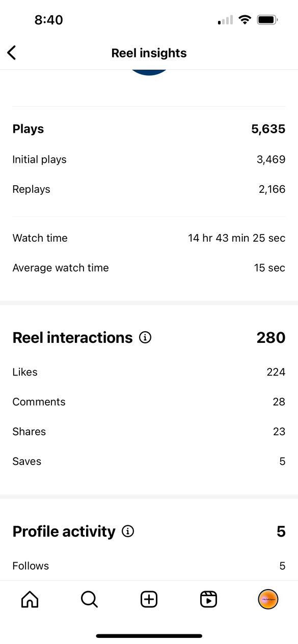298x644 pixels.
Task: Select the Follows row
Action: click(149, 566)
